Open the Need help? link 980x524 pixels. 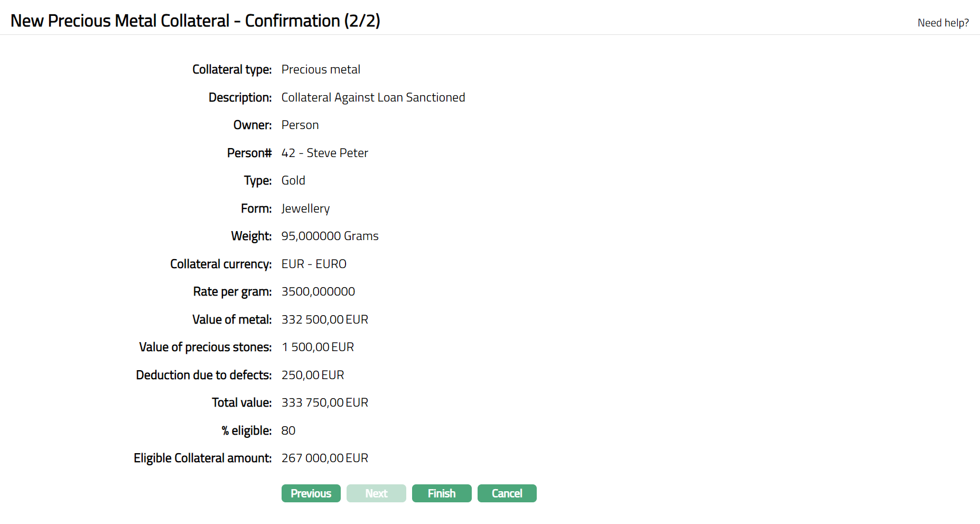(x=942, y=23)
